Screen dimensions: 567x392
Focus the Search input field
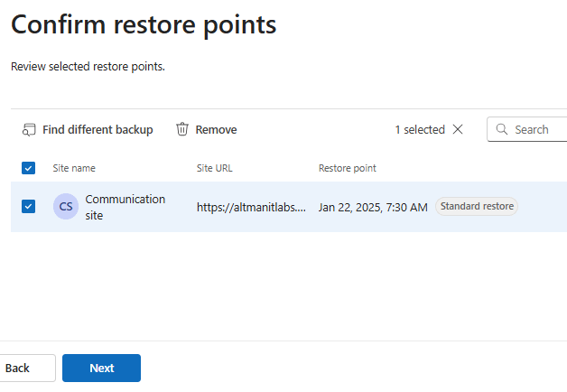click(538, 130)
